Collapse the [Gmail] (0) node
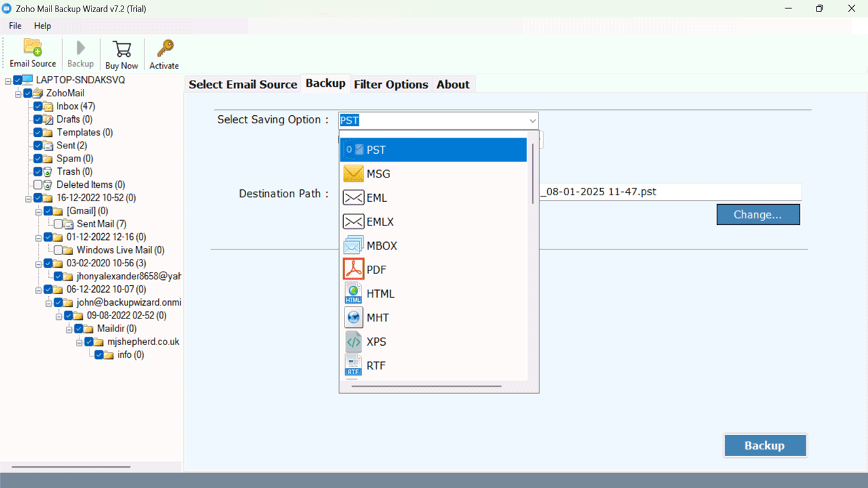Viewport: 868px width, 488px height. pos(39,211)
